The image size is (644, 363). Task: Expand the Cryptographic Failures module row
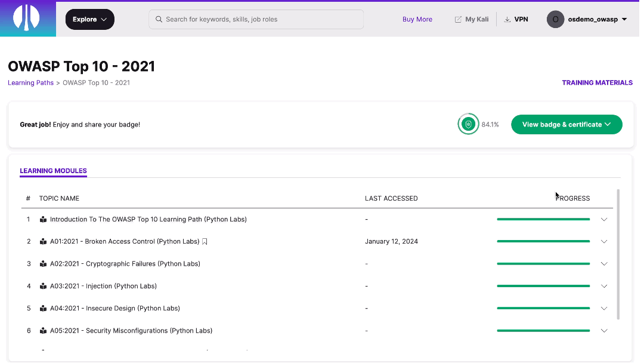603,264
